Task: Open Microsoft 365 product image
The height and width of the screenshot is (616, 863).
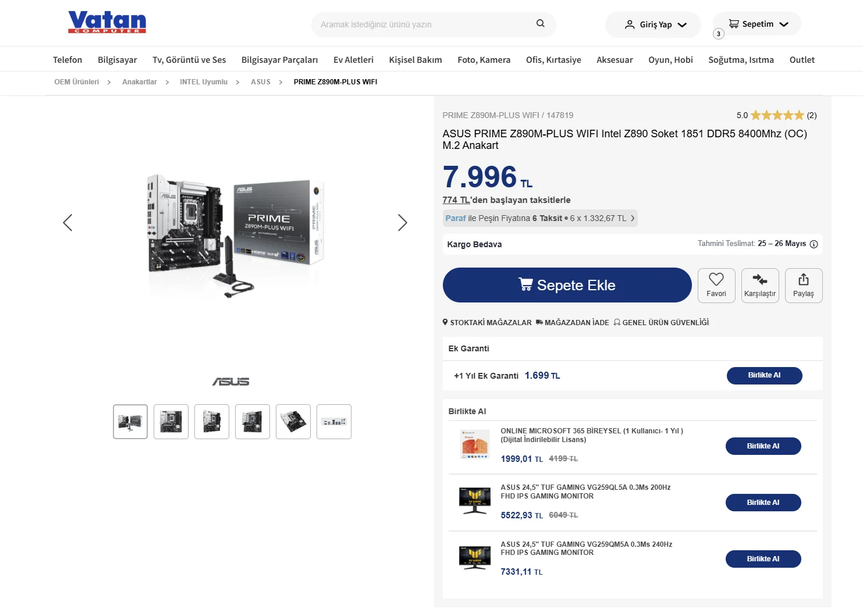Action: coord(475,445)
